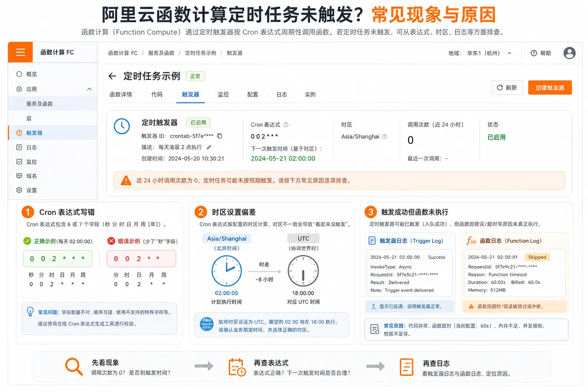Open the 代码 tab

coord(157,95)
